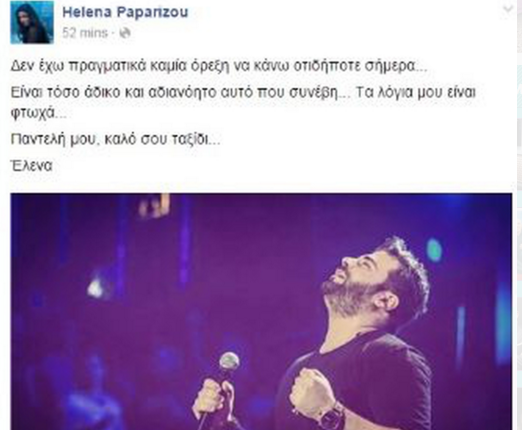Click the Έλενα signature text
This screenshot has height=430, width=522.
31,165
